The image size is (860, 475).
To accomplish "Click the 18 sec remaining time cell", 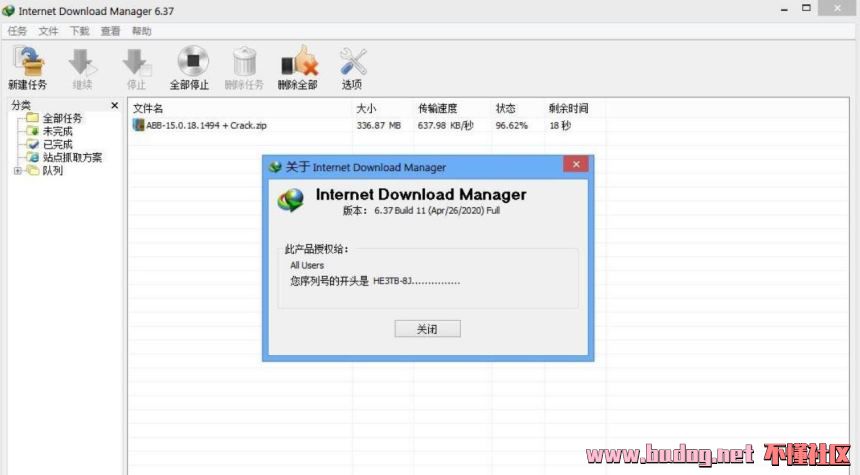I will tap(560, 126).
